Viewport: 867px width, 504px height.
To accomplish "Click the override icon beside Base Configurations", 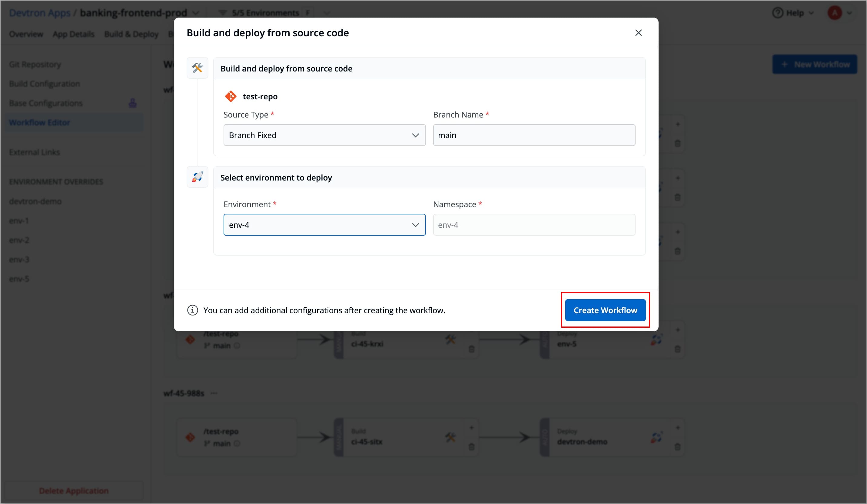I will [x=133, y=103].
